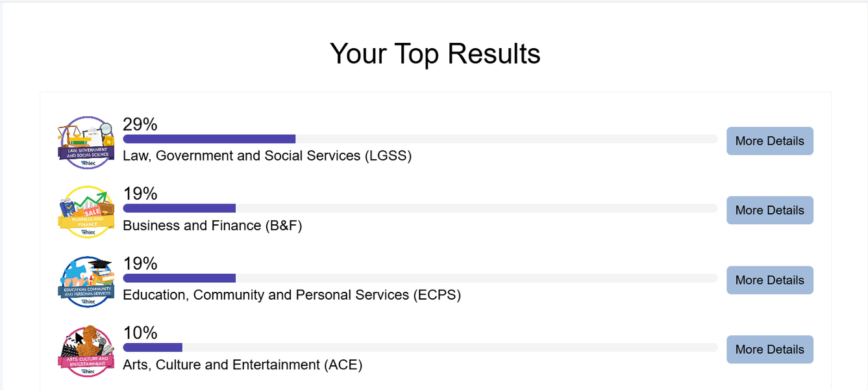
Task: Click the Education, Community and Personal Services badge
Action: coord(86,281)
